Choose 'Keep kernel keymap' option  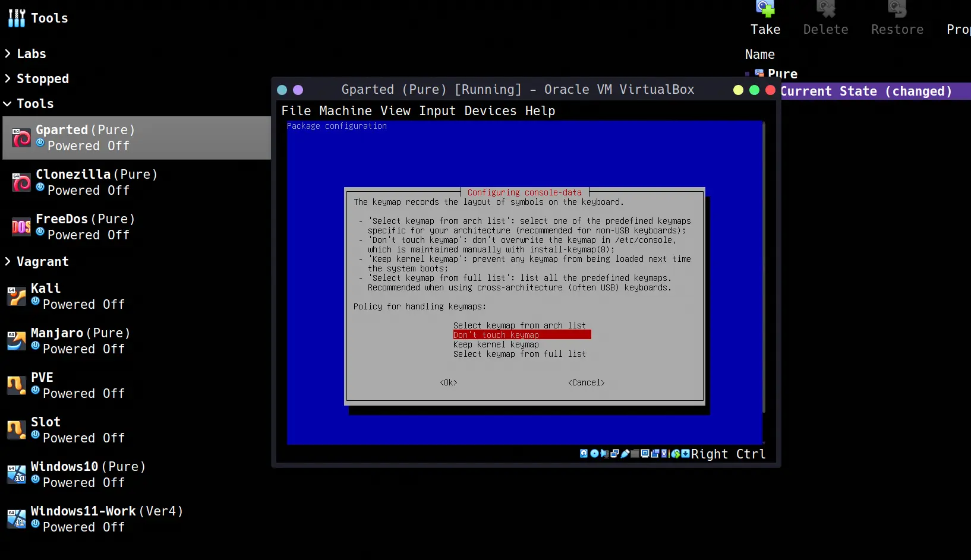pyautogui.click(x=496, y=344)
